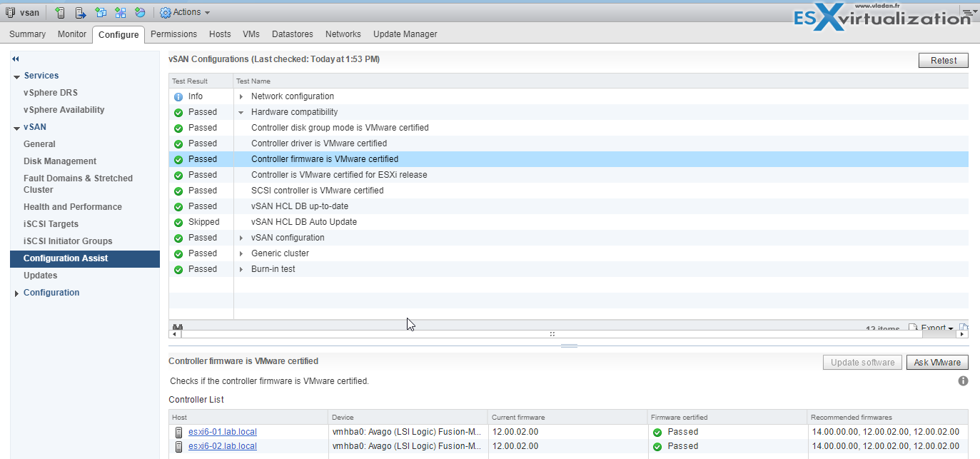Viewport: 980px width, 459px height.
Task: Click the host icon beside esxi6-01.lab.local
Action: [x=178, y=432]
